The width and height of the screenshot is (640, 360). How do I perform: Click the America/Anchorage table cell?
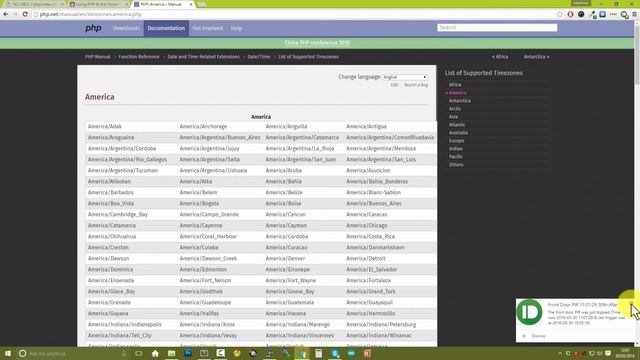203,127
